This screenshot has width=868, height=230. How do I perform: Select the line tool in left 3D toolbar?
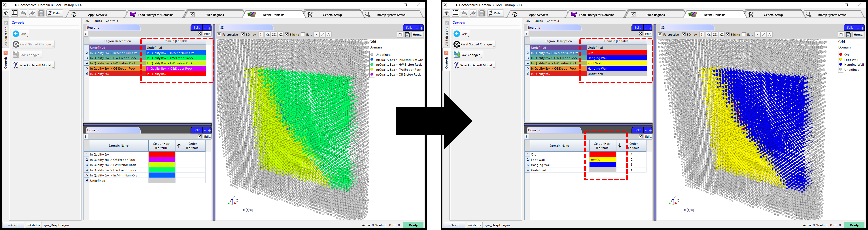(322, 35)
